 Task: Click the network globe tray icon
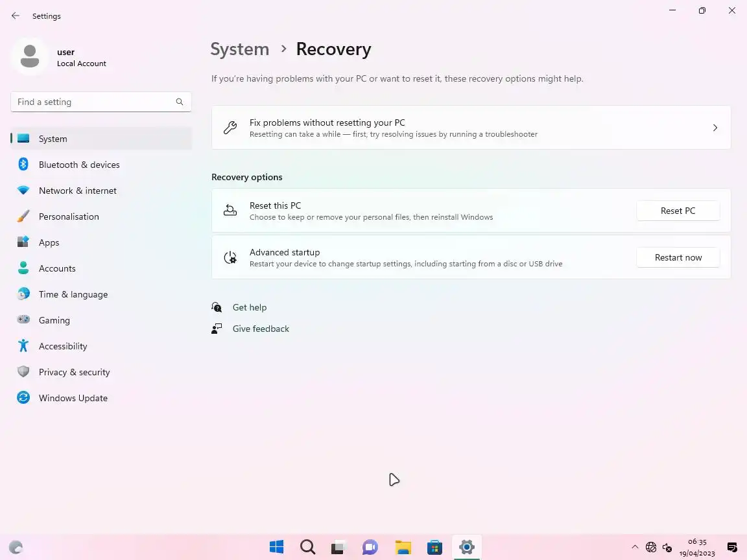click(x=651, y=547)
